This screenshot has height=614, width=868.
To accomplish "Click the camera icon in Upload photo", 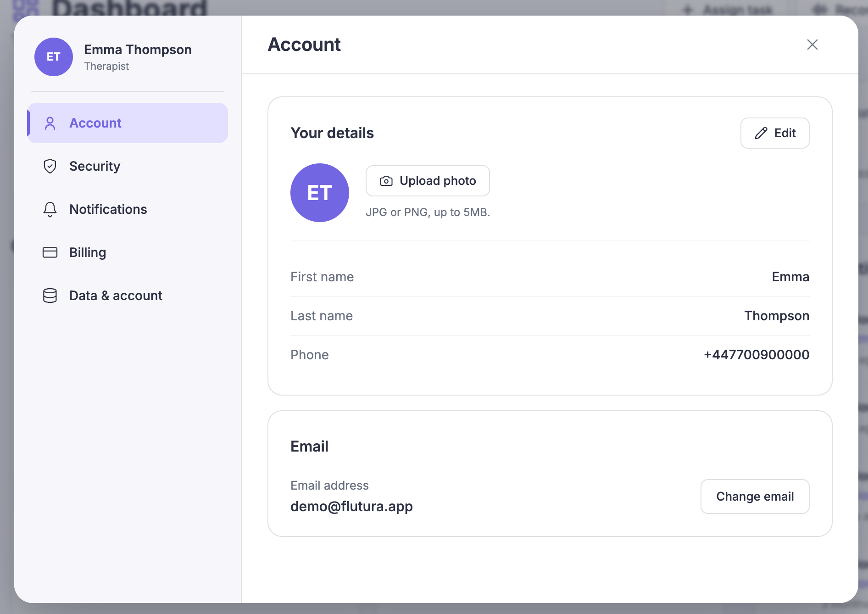I will (x=386, y=181).
